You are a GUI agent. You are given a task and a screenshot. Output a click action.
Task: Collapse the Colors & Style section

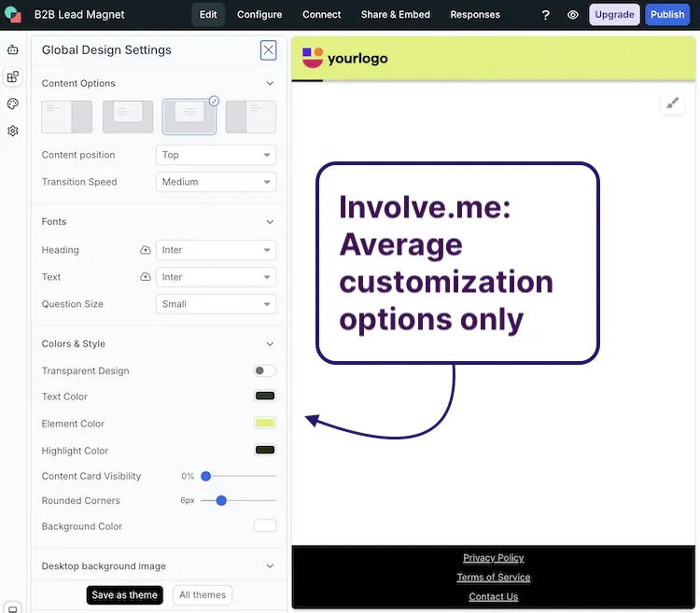click(270, 344)
